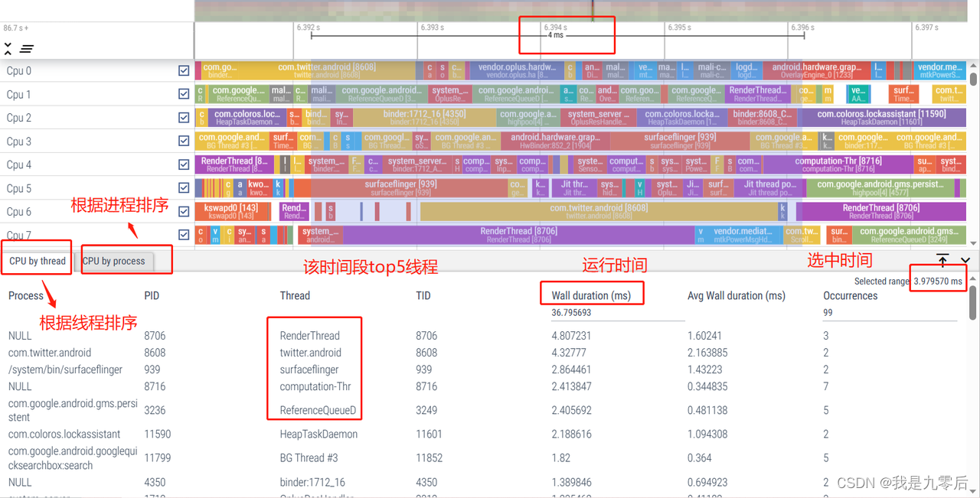Collapse all tracks with double-chevron icon
Screen dimensions: 980x498
(x=8, y=49)
